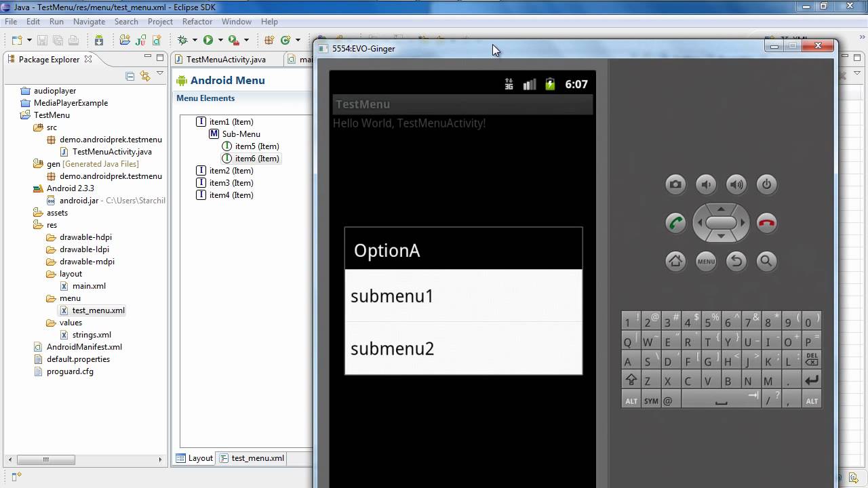Switch to test_menu.xml source tab
This screenshot has height=488, width=868.
(252, 458)
